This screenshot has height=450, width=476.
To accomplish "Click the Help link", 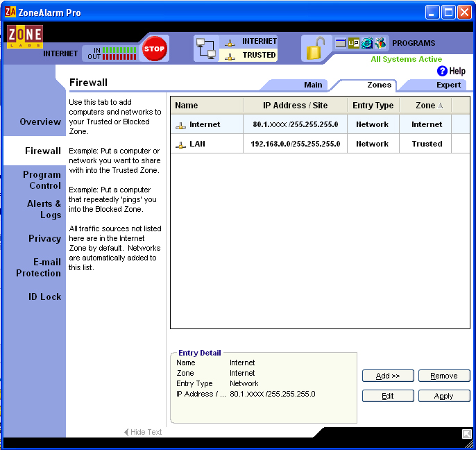I will (457, 71).
